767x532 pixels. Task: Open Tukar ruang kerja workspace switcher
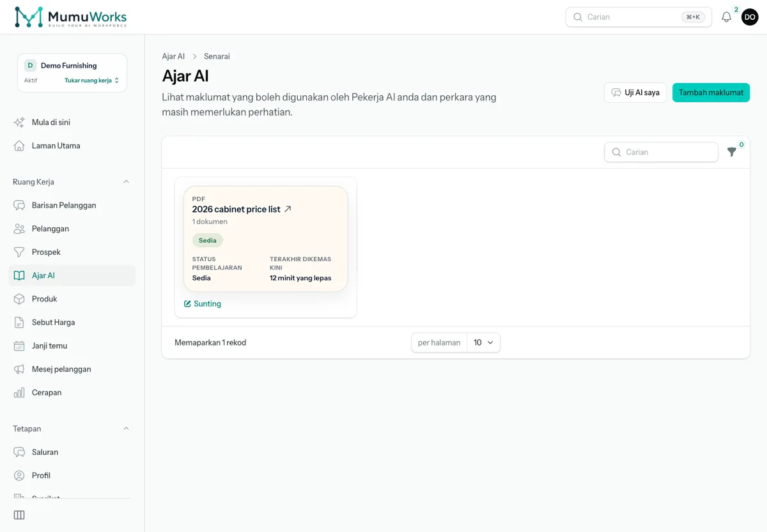91,80
